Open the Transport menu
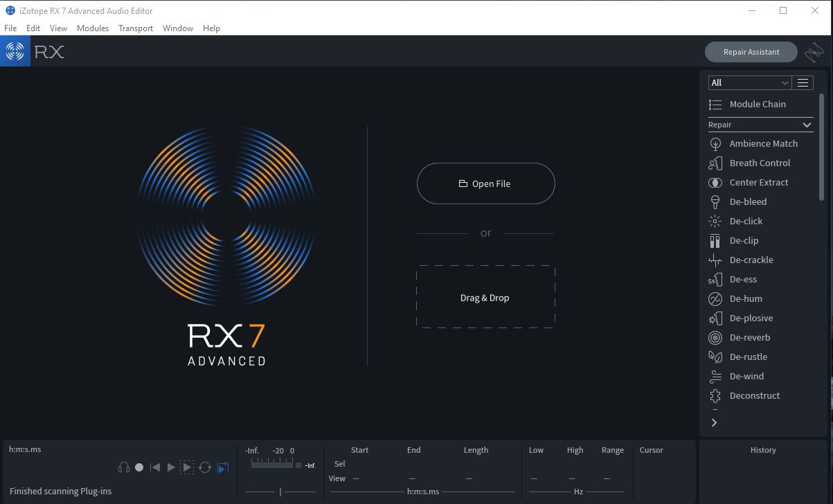 136,28
